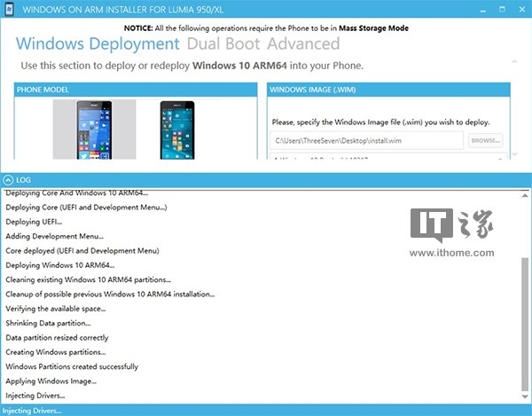Click the install.wim path input field
532x416 pixels.
(366, 140)
